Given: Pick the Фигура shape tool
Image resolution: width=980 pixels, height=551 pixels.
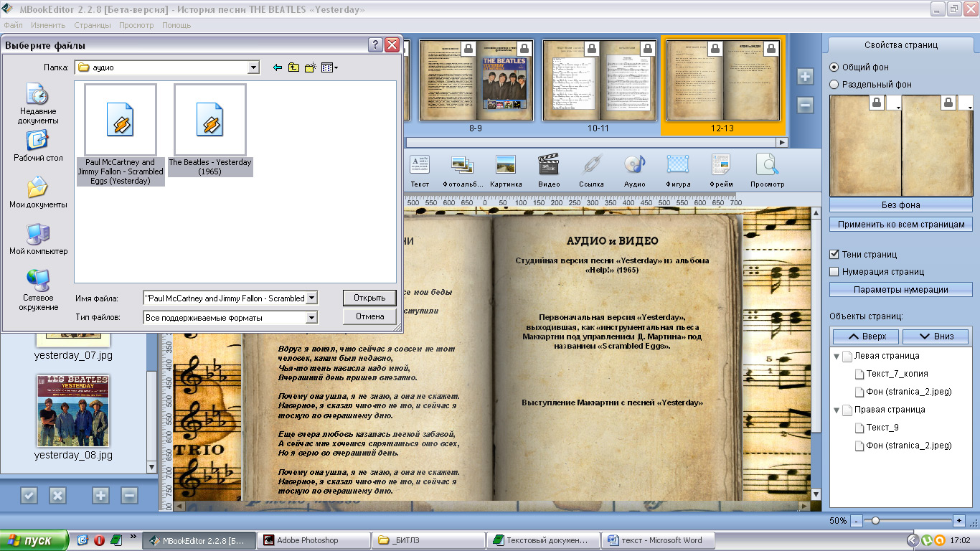Looking at the screenshot, I should [x=678, y=171].
